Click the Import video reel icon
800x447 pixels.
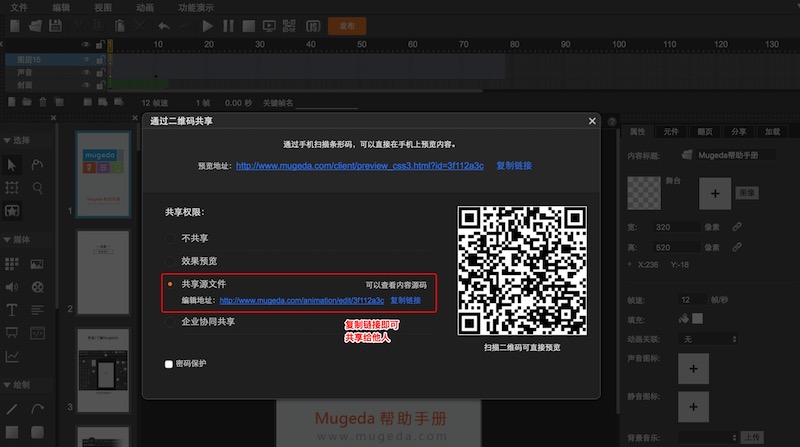(x=37, y=287)
